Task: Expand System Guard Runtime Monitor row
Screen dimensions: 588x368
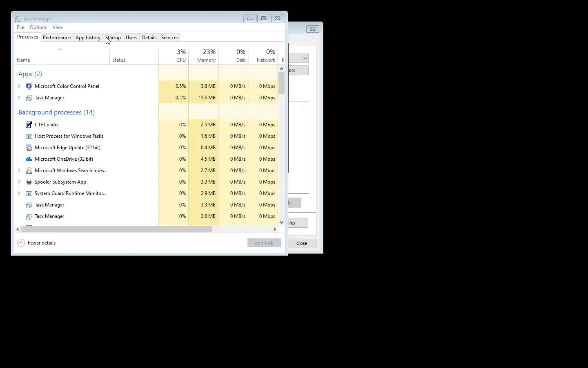Action: click(x=19, y=193)
